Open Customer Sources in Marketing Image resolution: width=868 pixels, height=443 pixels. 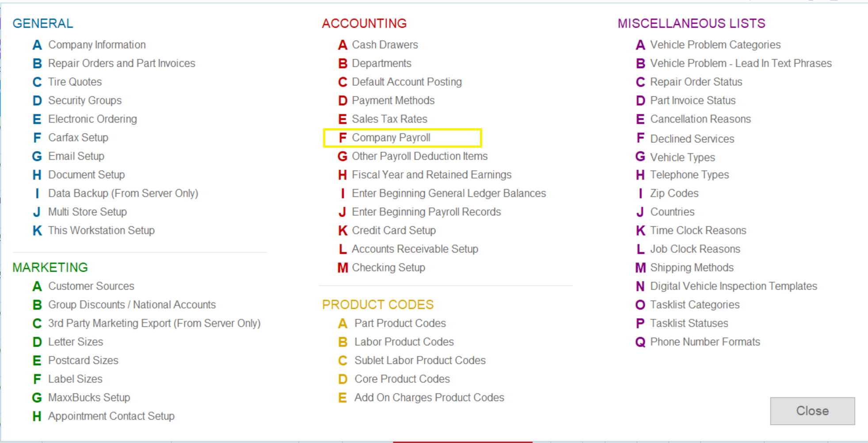(91, 286)
